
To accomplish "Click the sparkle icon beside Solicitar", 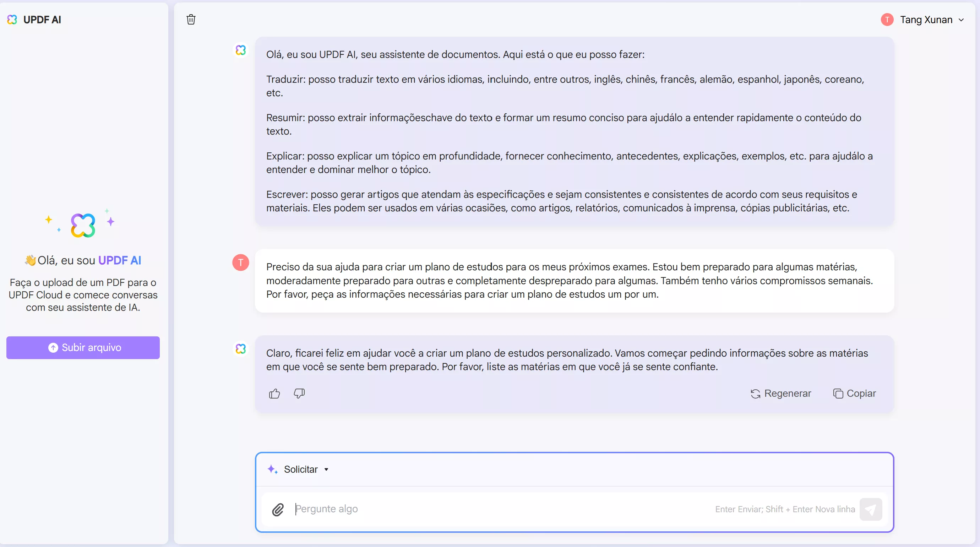I will 272,469.
